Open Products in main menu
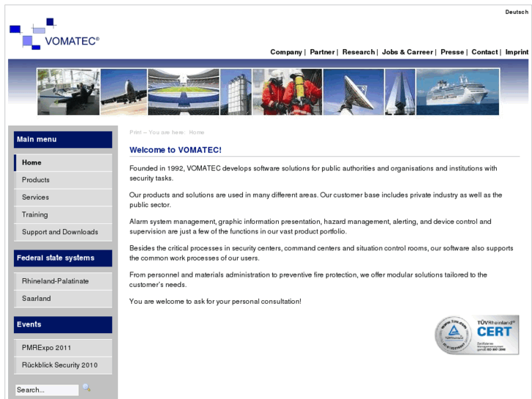Viewport: 532px width, 399px height. pos(63,180)
